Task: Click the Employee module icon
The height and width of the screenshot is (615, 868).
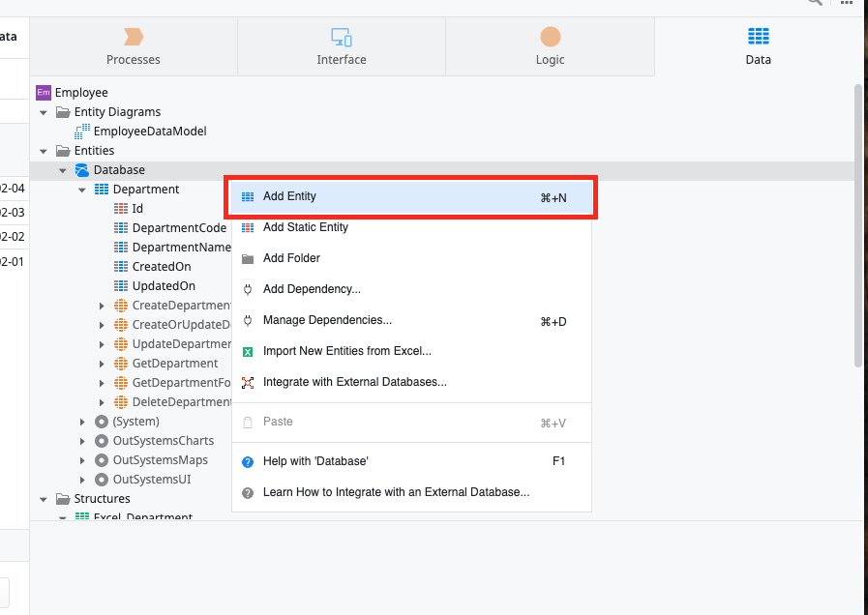Action: (x=44, y=93)
